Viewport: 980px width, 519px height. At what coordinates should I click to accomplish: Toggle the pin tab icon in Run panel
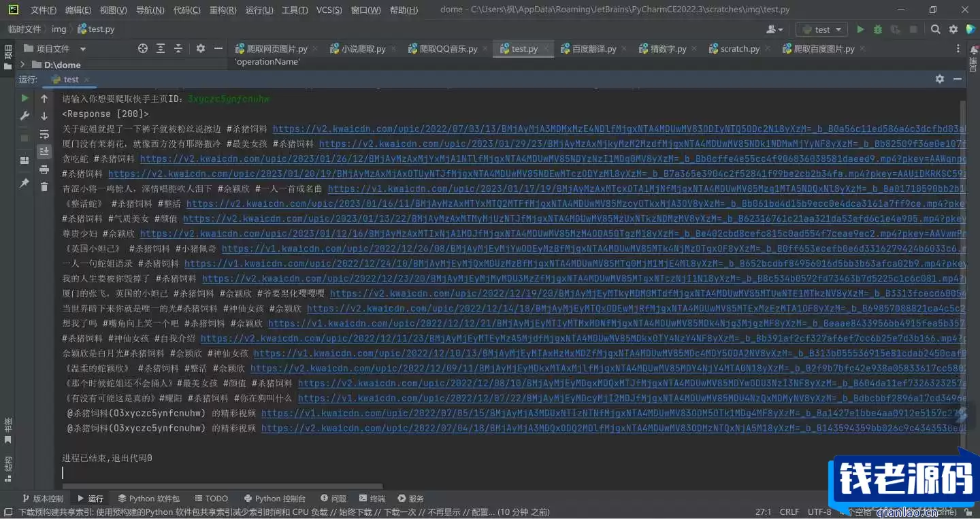(25, 183)
